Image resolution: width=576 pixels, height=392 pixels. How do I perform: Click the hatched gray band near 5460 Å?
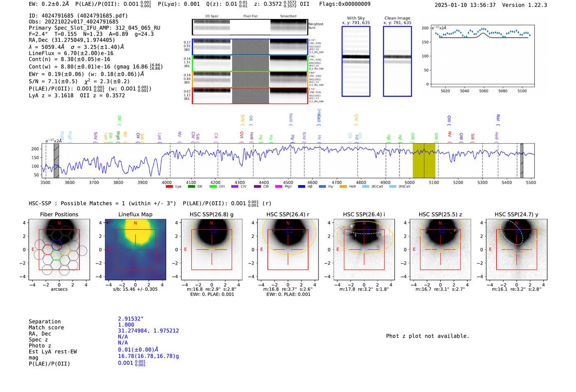(x=522, y=160)
